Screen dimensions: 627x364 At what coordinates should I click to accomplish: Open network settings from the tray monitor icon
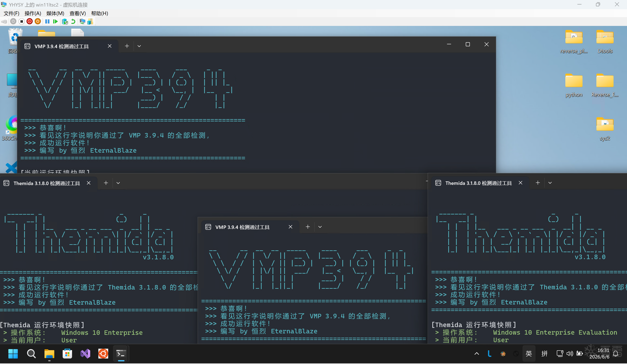(x=560, y=354)
